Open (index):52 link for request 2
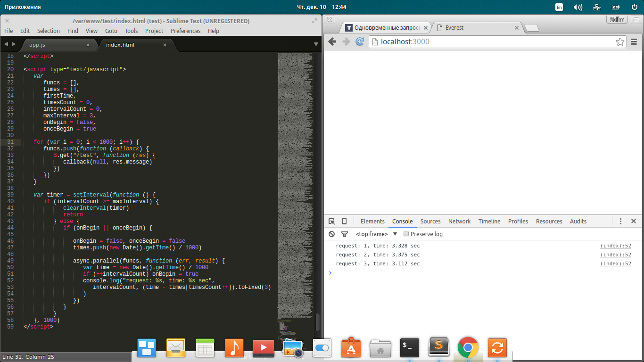Screen dimensions: 644x362 click(x=615, y=255)
